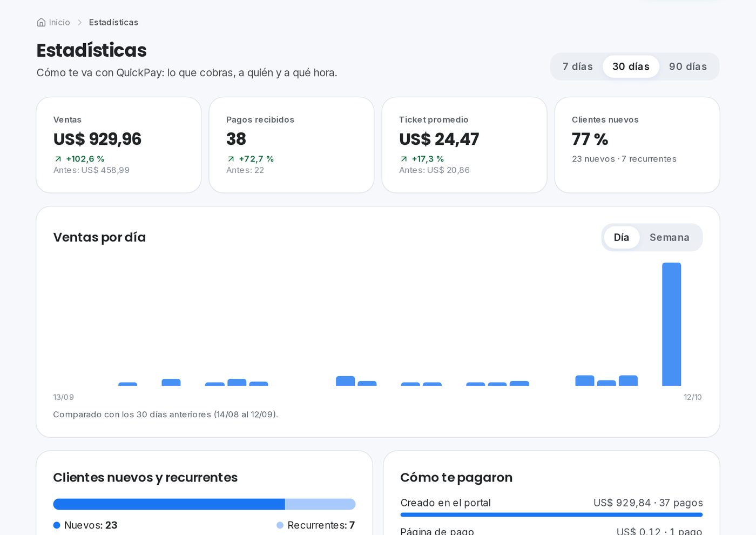This screenshot has width=756, height=535.
Task: Click the light blue dot next to Recurrentes
Action: coord(280,525)
